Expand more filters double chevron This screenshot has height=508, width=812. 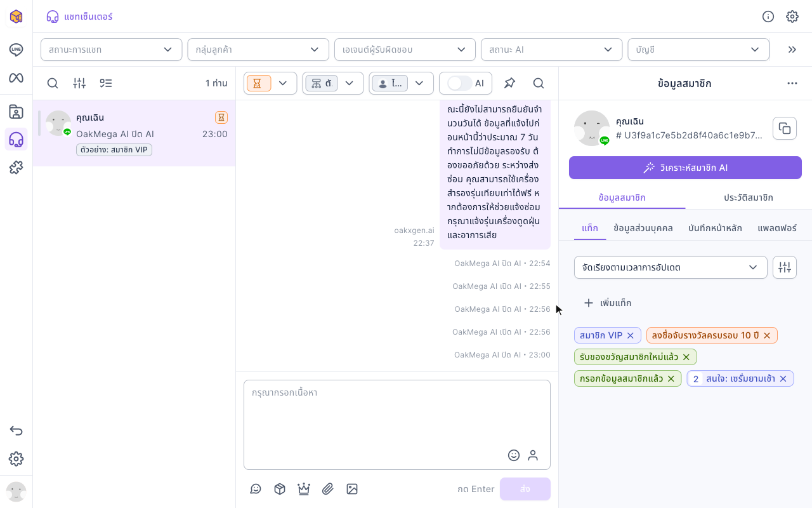point(792,50)
